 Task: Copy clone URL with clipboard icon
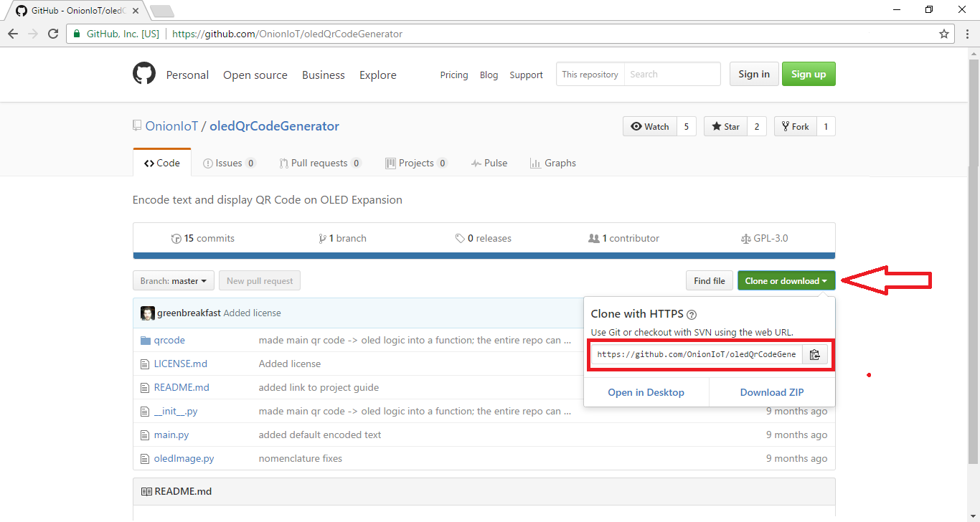coord(814,354)
